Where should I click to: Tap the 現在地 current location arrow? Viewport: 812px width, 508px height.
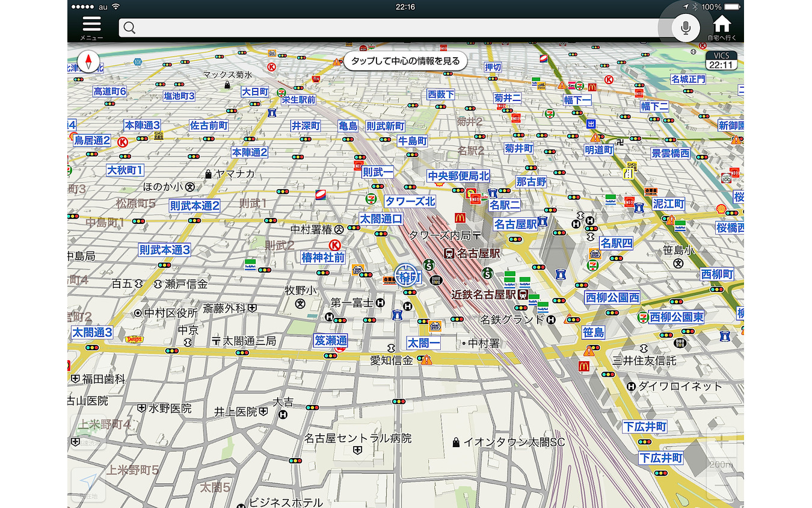click(x=88, y=485)
